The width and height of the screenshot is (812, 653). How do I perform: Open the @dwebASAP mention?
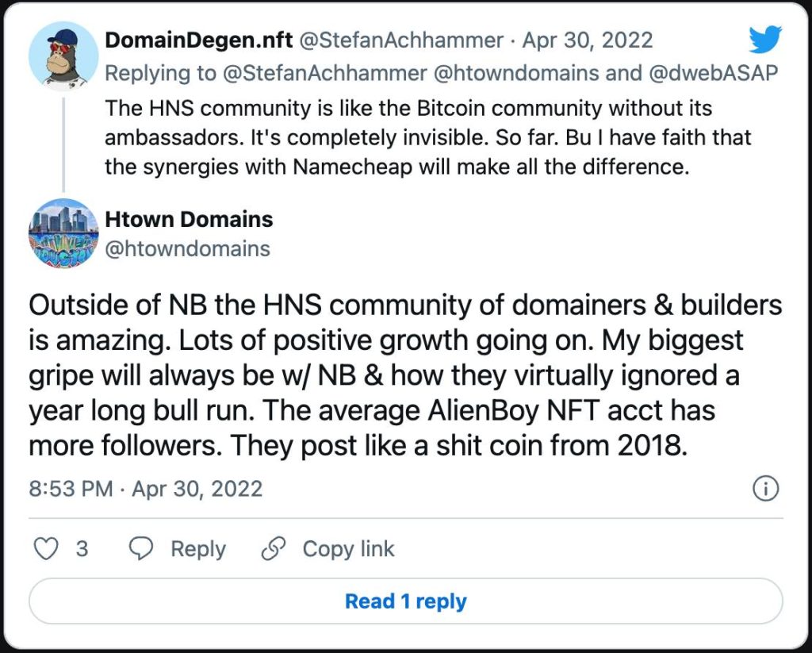(713, 73)
